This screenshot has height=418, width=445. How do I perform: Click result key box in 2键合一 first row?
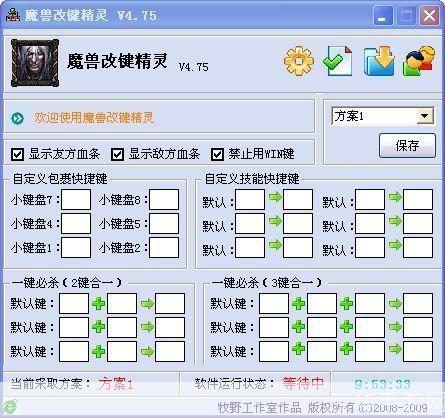click(170, 303)
